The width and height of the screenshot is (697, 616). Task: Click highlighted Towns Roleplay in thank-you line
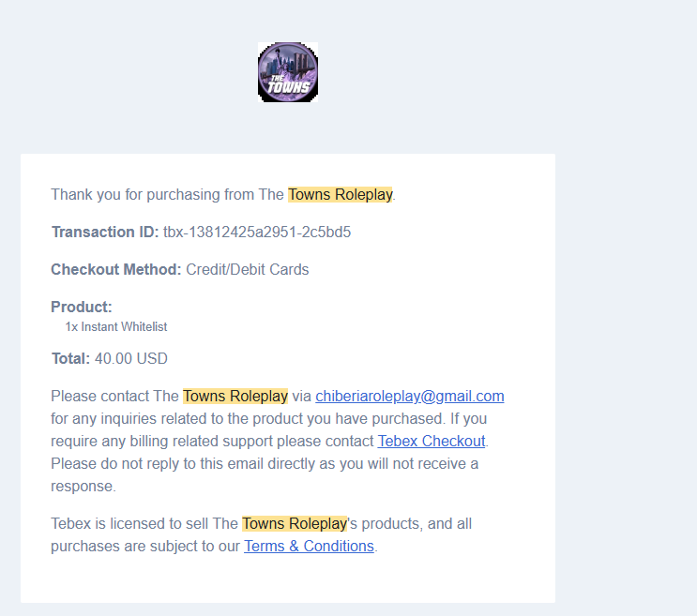click(341, 195)
